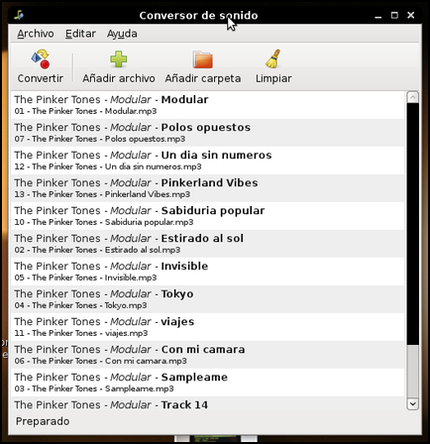This screenshot has height=444, width=430.
Task: Select the Un dia sin numeros track
Action: tap(207, 160)
